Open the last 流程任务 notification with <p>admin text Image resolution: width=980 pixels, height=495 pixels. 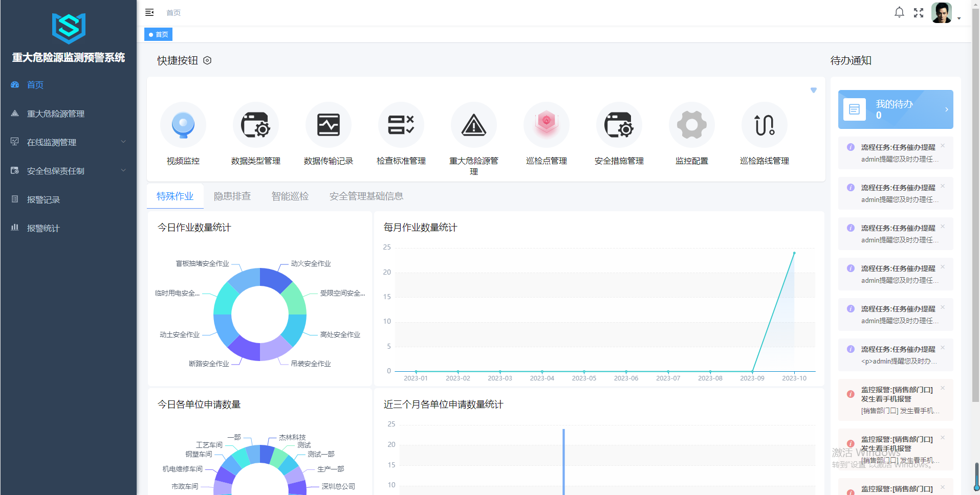tap(896, 355)
